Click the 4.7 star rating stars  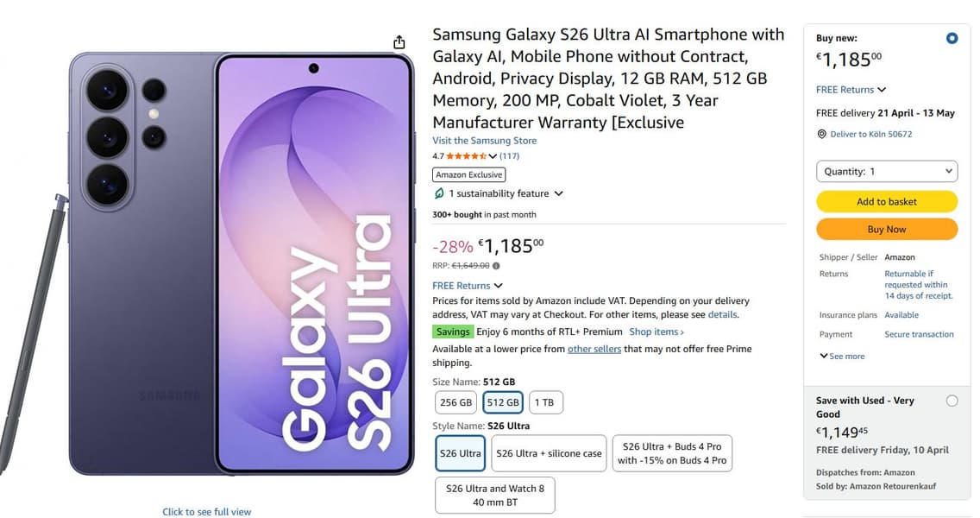[x=466, y=155]
